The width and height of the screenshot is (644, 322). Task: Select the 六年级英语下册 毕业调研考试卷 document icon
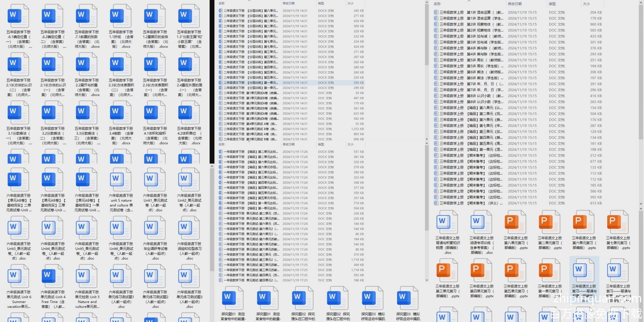[x=155, y=228]
